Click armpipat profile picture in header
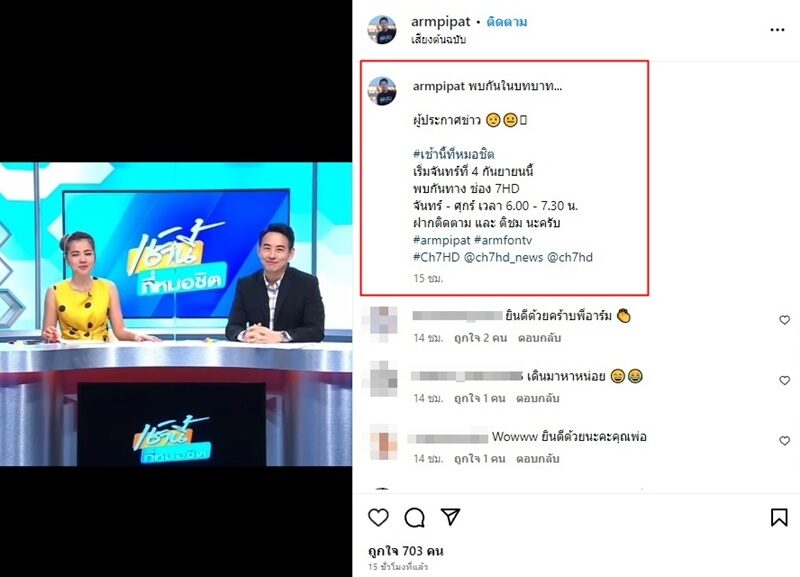This screenshot has height=577, width=800. point(382,30)
